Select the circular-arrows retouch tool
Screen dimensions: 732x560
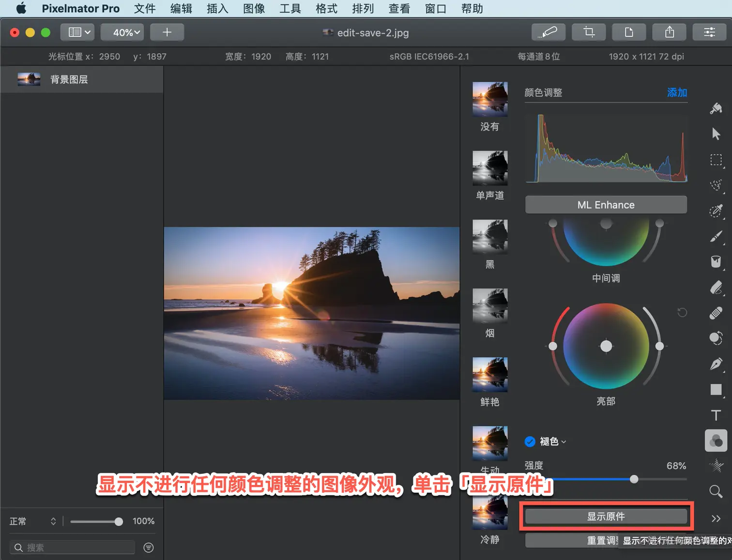(716, 338)
